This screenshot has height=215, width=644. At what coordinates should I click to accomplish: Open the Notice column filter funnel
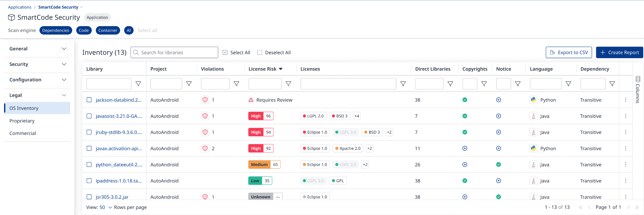[x=518, y=84]
